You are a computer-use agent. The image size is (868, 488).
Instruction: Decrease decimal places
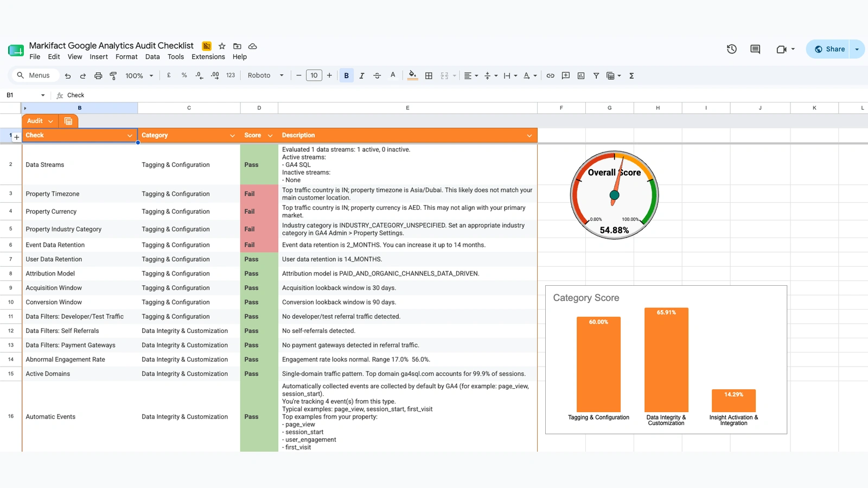pos(200,75)
